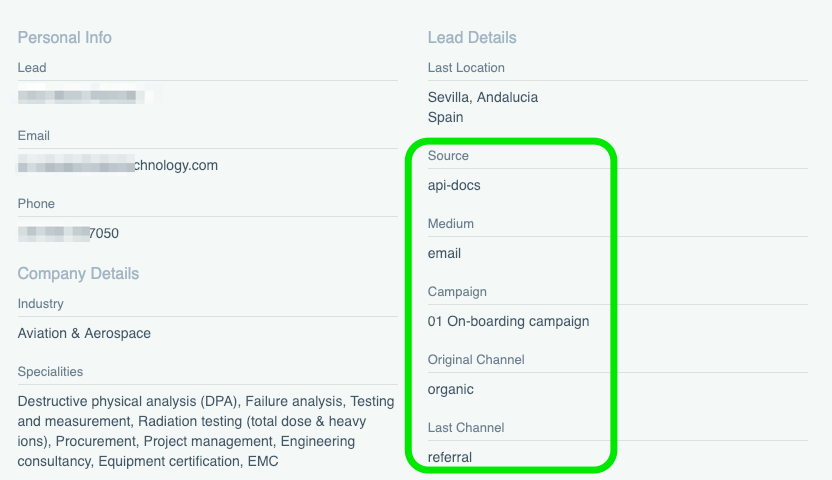Click the Source field label
This screenshot has width=832, height=480.
pos(448,156)
